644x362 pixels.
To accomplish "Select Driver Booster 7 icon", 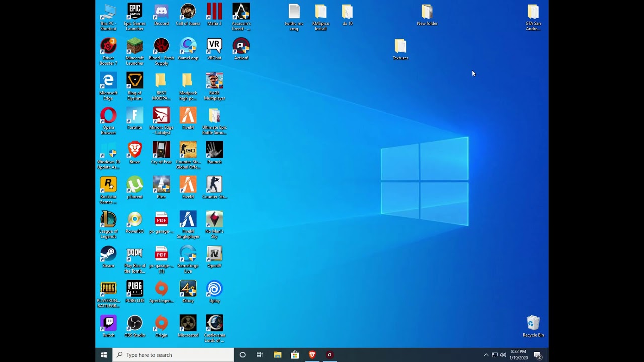I will [x=108, y=51].
